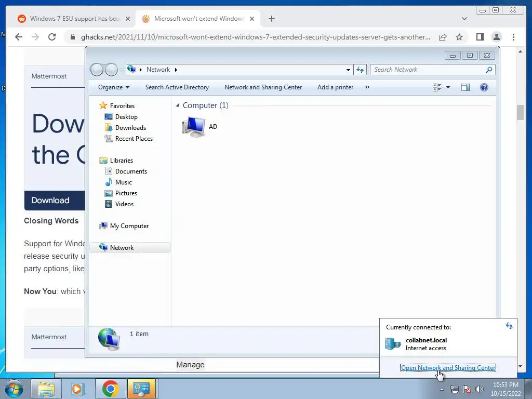Viewport: 532px width, 399px height.
Task: Click Chrome reload page button
Action: tap(52, 37)
